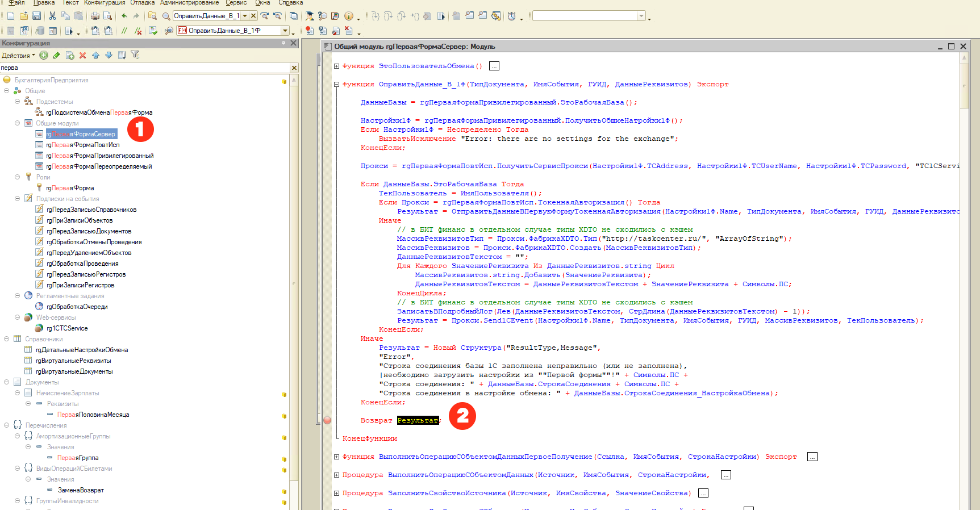
Task: Click the code editor scrollbar up arrow
Action: pos(964,57)
